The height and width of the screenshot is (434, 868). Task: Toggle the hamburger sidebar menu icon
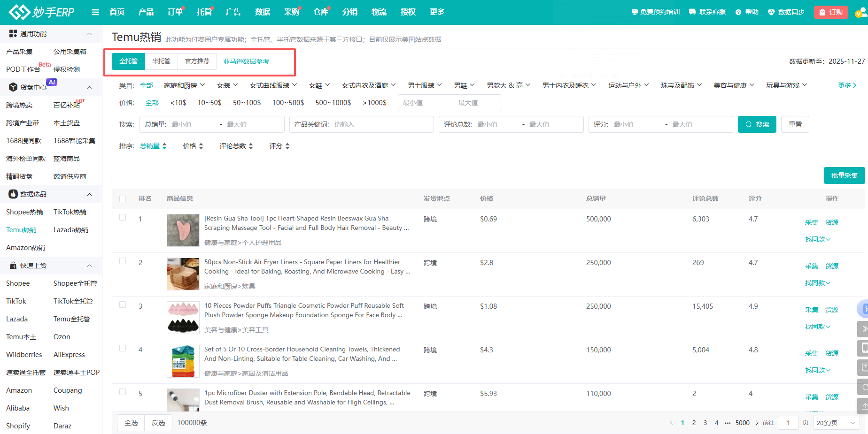[x=95, y=12]
